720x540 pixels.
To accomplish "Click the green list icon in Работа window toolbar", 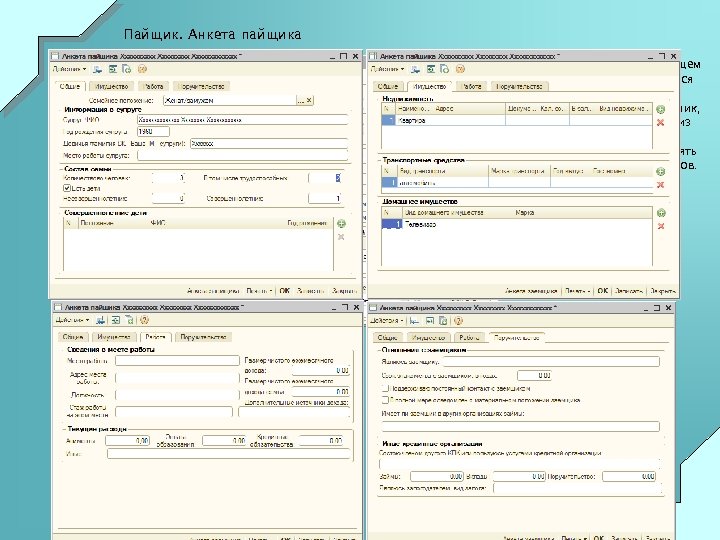I will pyautogui.click(x=116, y=320).
